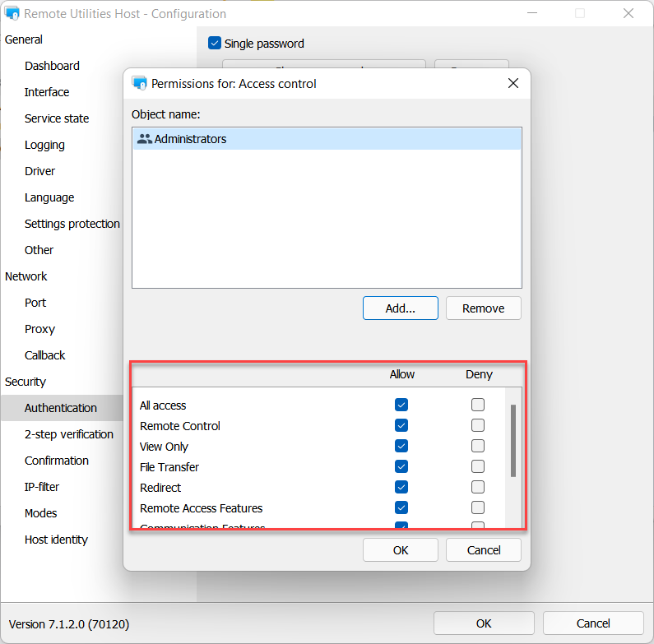Click the Add... button

click(400, 308)
